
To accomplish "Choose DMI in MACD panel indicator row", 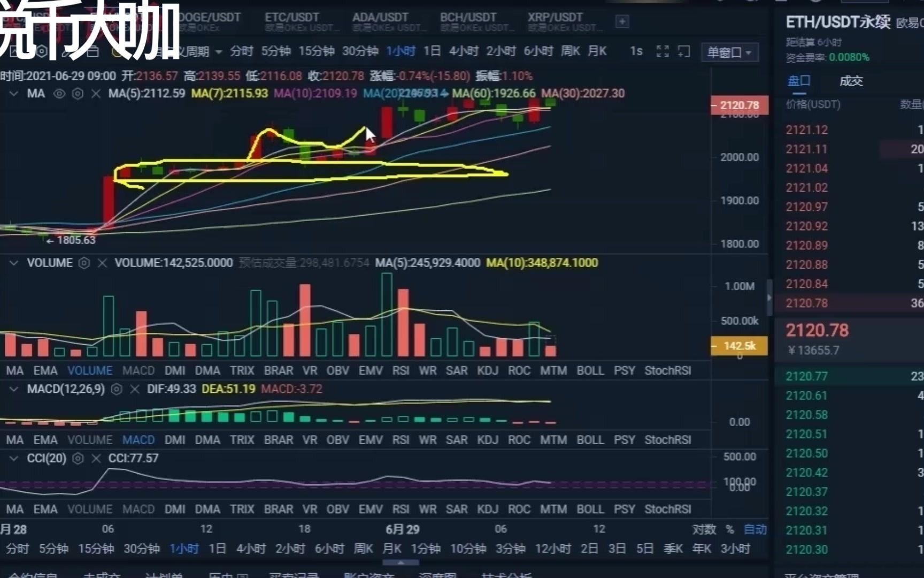I will point(175,440).
